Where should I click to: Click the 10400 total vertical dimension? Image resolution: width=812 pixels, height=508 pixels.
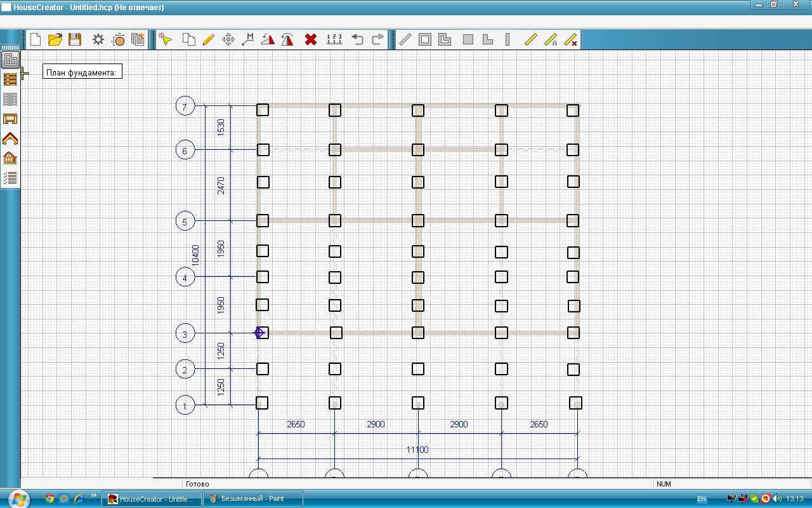coord(195,255)
